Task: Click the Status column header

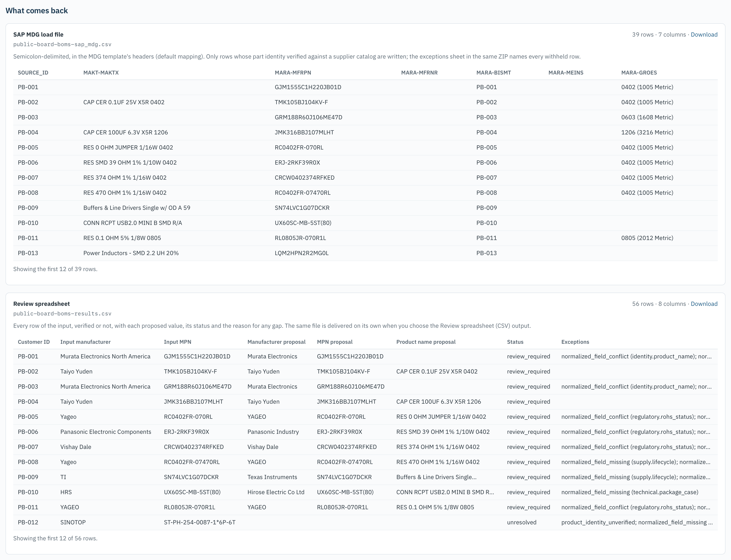Action: pyautogui.click(x=515, y=342)
